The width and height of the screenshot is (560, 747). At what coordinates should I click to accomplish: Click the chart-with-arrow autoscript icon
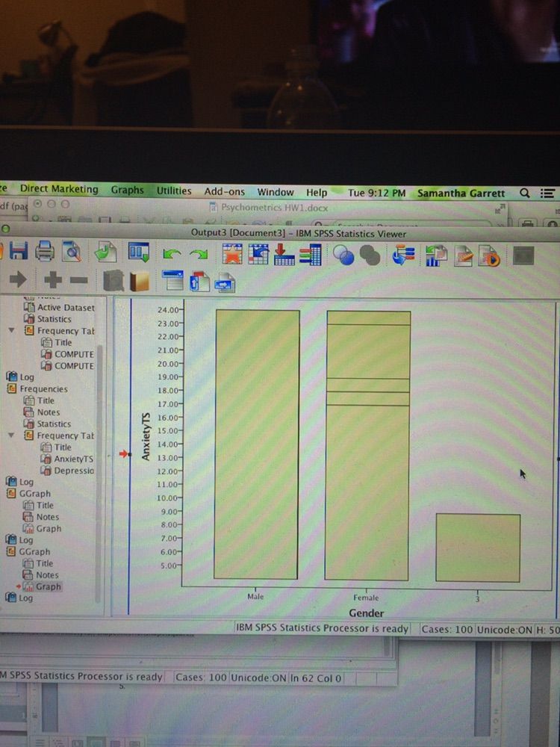coord(436,255)
